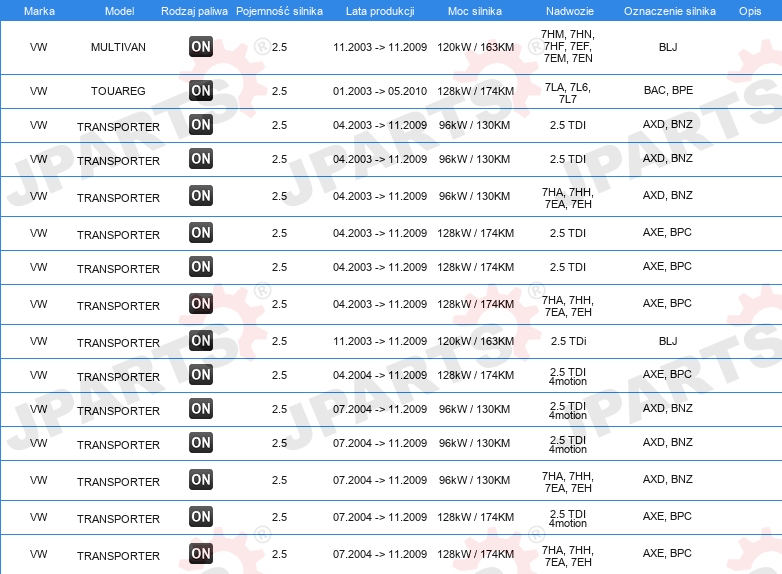Click the Moc silnika column header

click(475, 11)
